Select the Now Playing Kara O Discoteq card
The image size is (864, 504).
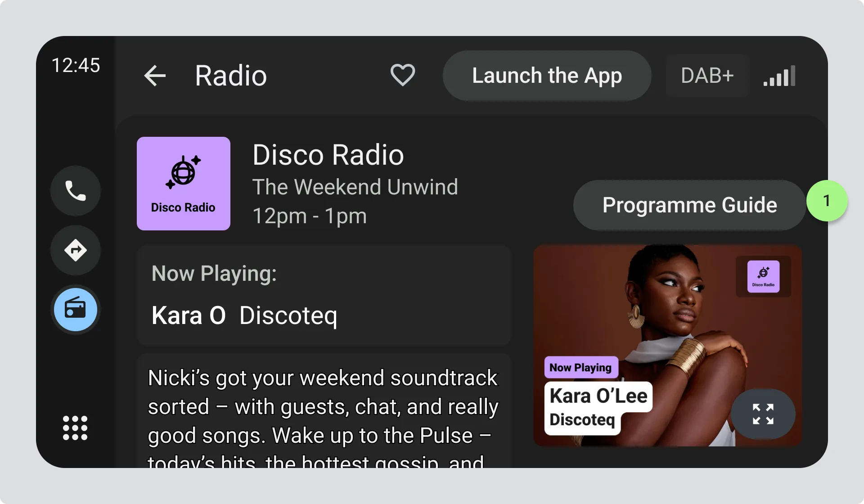324,296
